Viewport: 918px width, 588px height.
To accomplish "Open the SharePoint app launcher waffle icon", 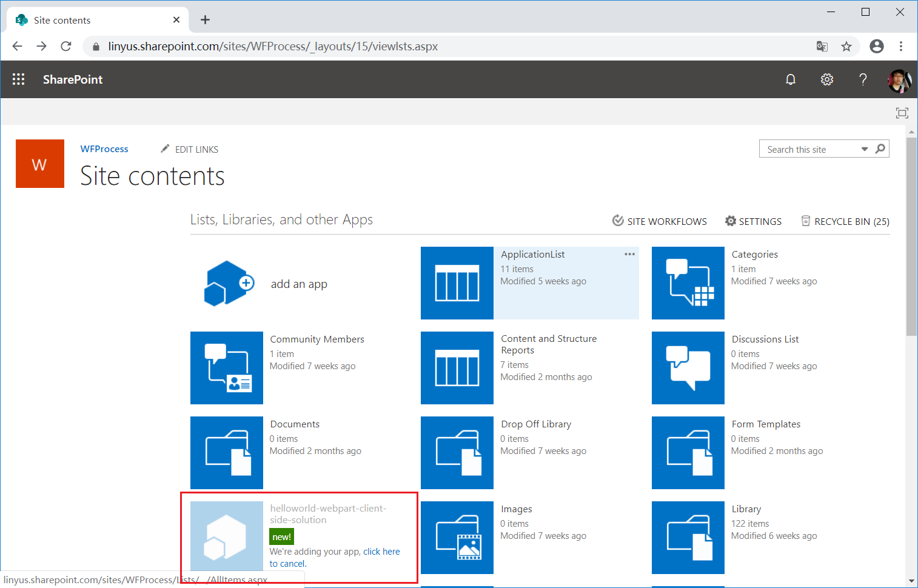I will click(18, 79).
